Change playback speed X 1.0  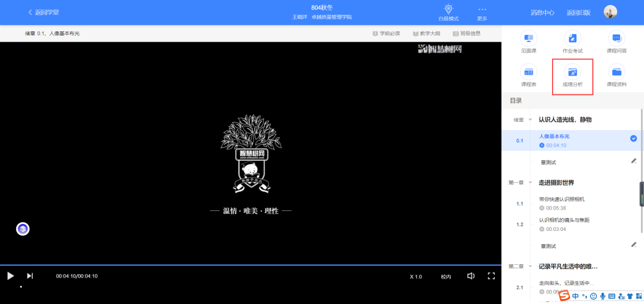click(x=416, y=277)
